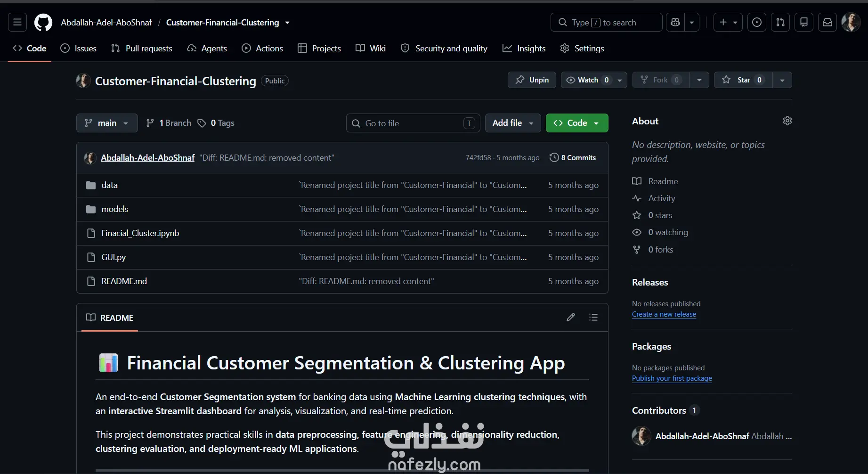View the 0 Tags link
Screen dimensions: 868x474
(x=216, y=123)
